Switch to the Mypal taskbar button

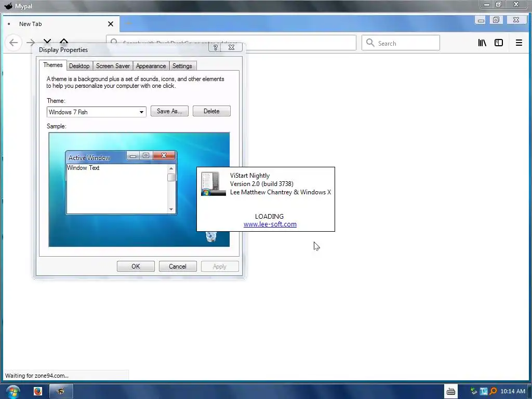61,391
